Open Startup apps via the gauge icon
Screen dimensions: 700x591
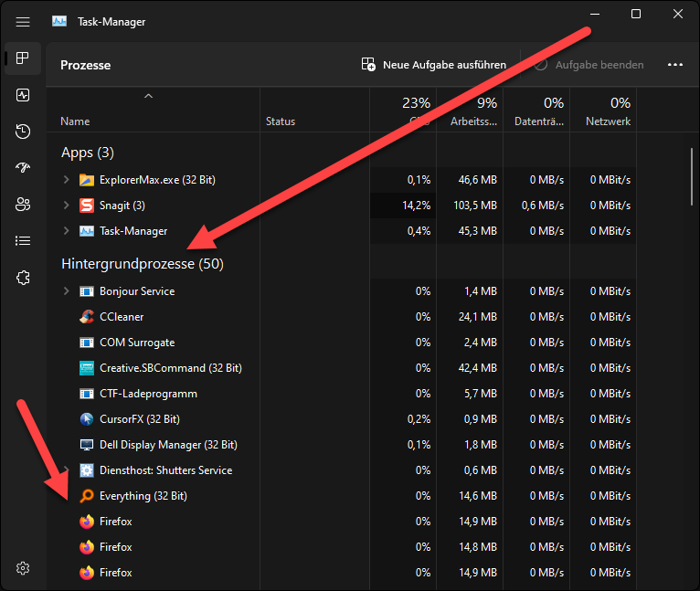tap(23, 168)
